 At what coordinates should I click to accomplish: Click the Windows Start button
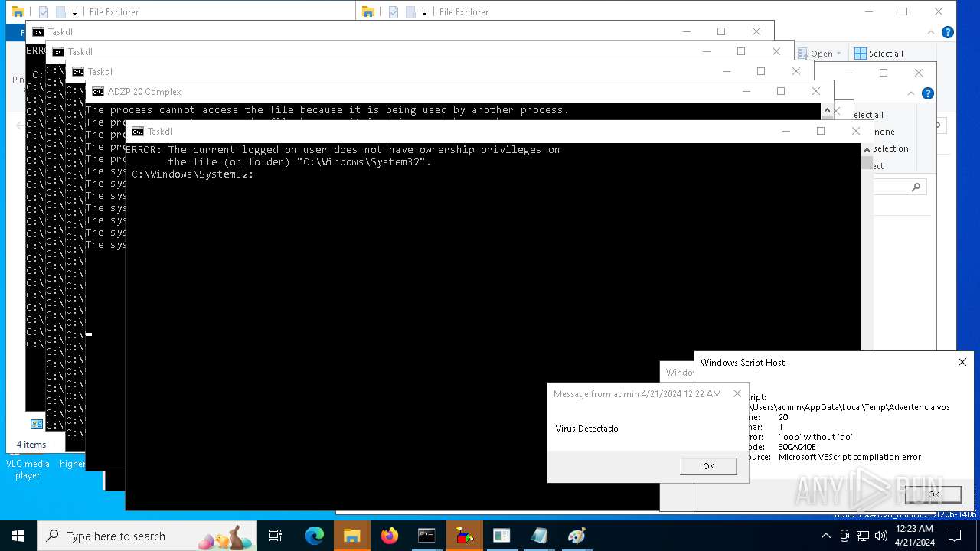pyautogui.click(x=18, y=536)
